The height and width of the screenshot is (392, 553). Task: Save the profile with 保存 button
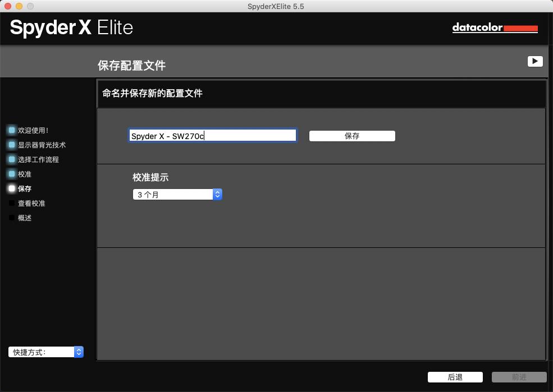pos(352,136)
